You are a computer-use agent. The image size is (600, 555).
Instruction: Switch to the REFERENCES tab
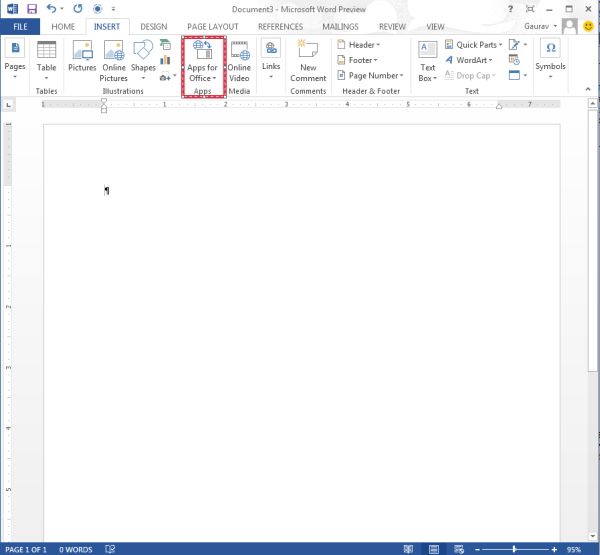280,27
